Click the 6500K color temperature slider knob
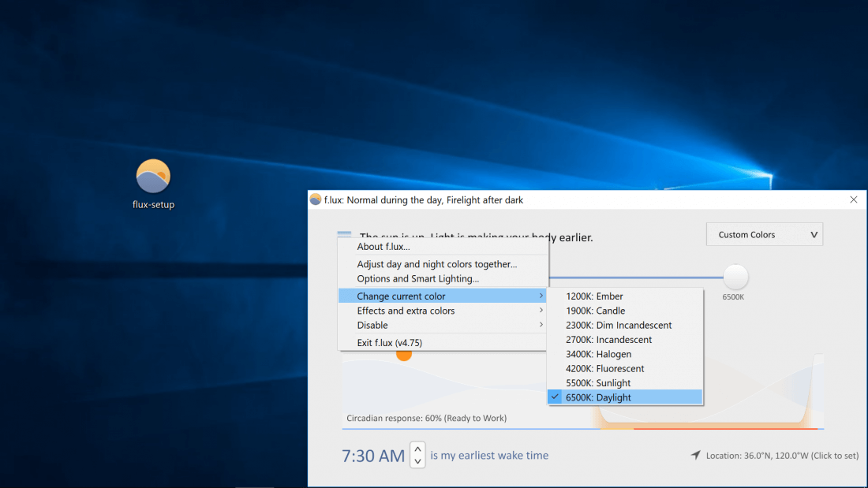868x488 pixels. tap(735, 278)
